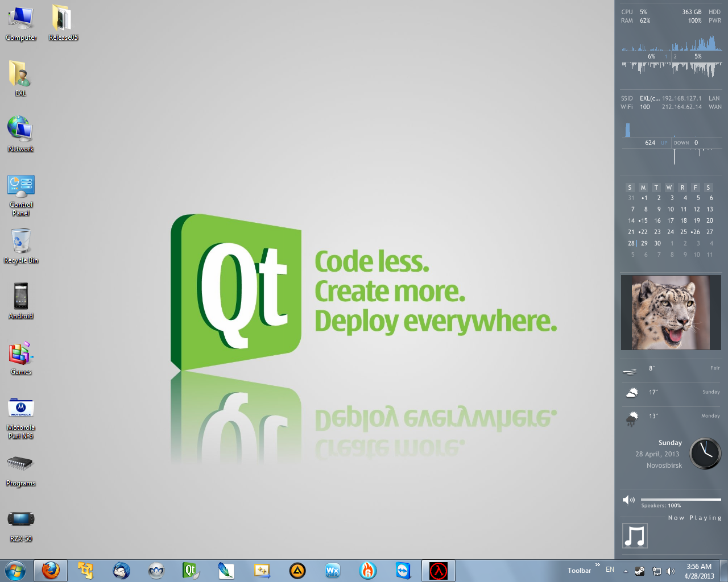Viewport: 728px width, 582px height.
Task: Launch the orange triangle AIMP player icon
Action: click(x=297, y=571)
